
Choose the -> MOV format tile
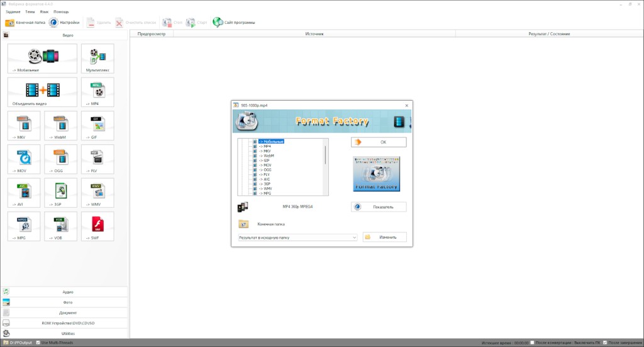(x=24, y=159)
